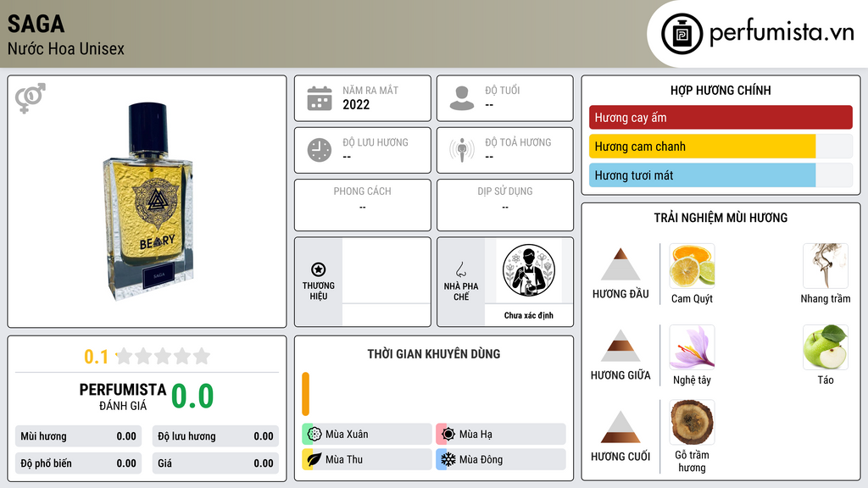The width and height of the screenshot is (868, 488).
Task: Click the unisex gender symbol icon
Action: 30,98
